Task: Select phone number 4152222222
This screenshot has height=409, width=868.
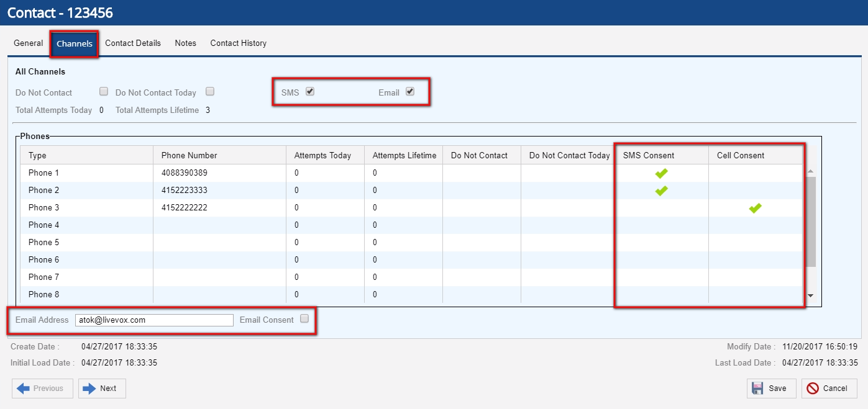Action: [185, 208]
